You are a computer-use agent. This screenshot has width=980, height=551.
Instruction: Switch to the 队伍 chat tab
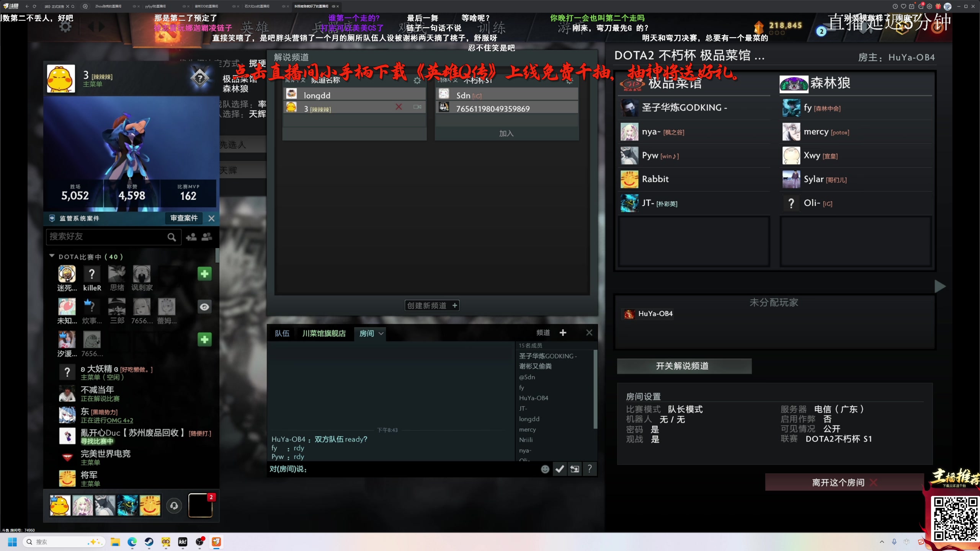click(282, 334)
